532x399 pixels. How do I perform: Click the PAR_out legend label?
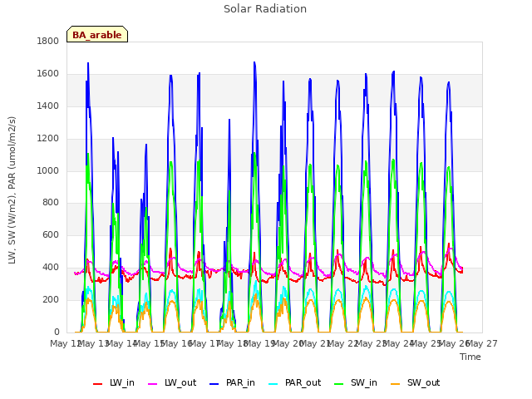point(303,383)
